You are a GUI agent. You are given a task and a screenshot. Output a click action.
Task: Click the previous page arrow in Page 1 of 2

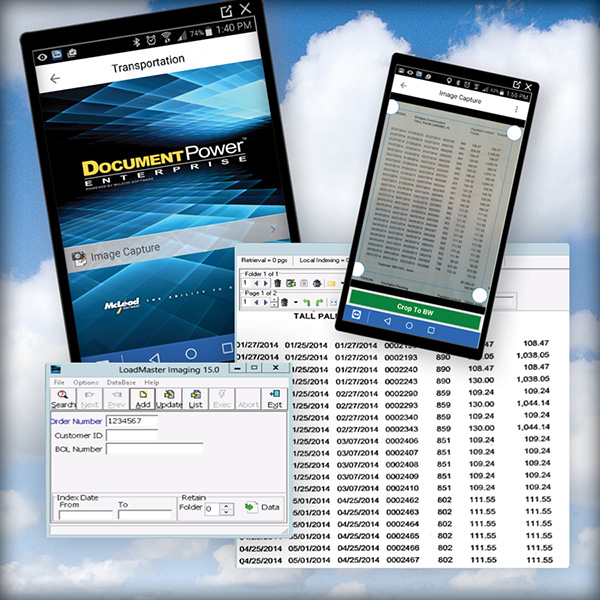point(256,302)
